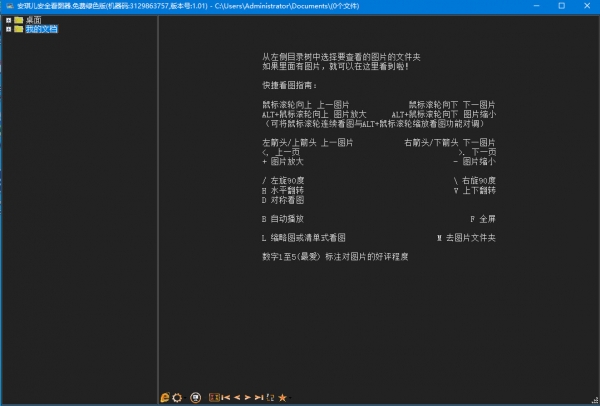Close the viewer window
Viewport: 600px width, 406px height.
(587, 6)
